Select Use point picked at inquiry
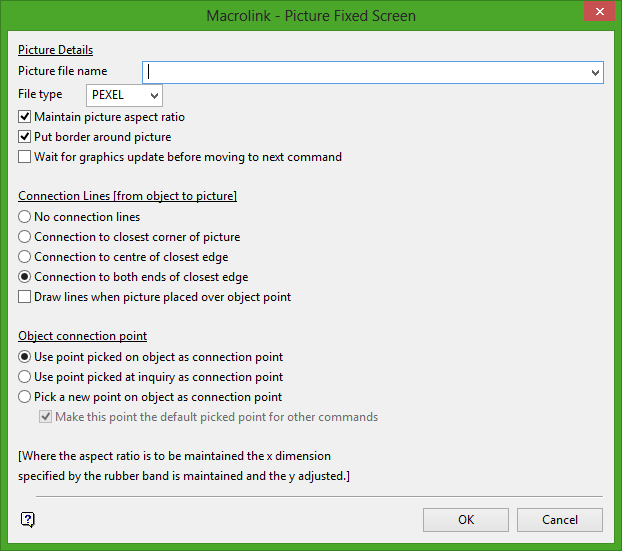Viewport: 622px width, 551px height. 25,377
